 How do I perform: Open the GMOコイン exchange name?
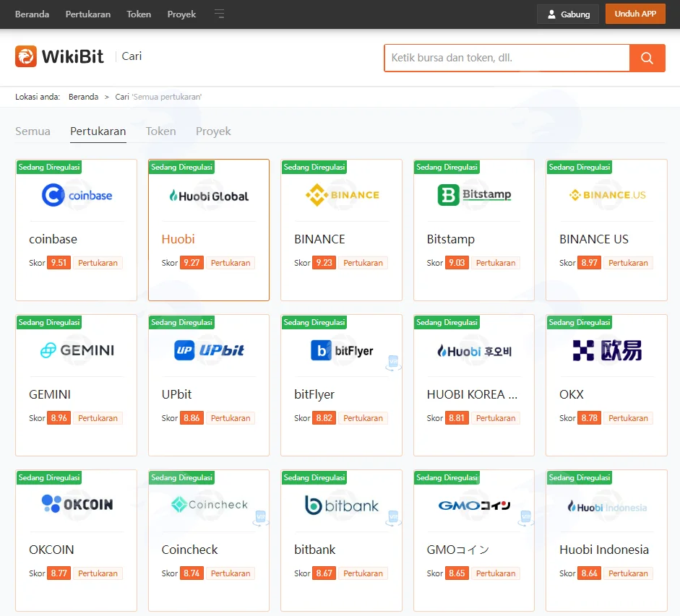click(458, 550)
